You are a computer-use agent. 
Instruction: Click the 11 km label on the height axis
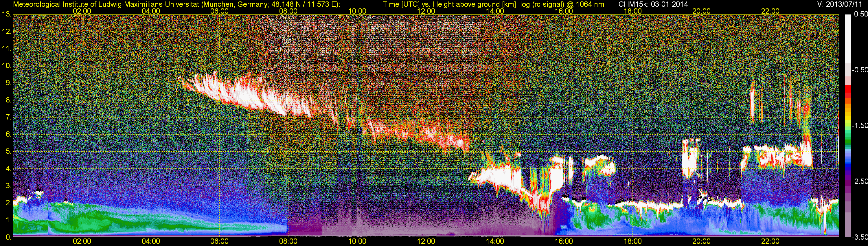click(x=6, y=49)
